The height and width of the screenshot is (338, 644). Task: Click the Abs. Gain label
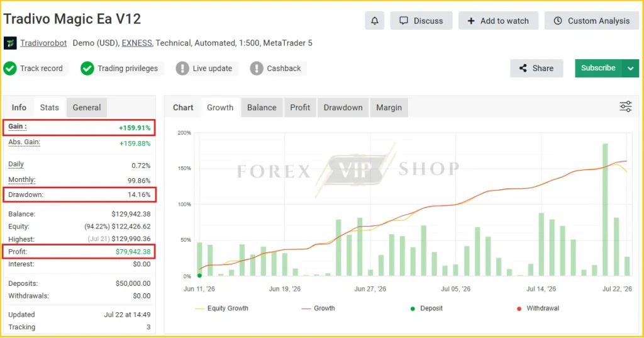pyautogui.click(x=25, y=142)
